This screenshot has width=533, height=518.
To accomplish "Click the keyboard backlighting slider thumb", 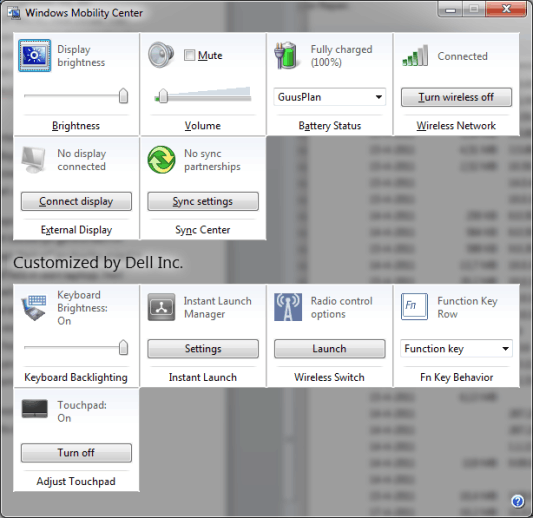I will click(x=123, y=347).
